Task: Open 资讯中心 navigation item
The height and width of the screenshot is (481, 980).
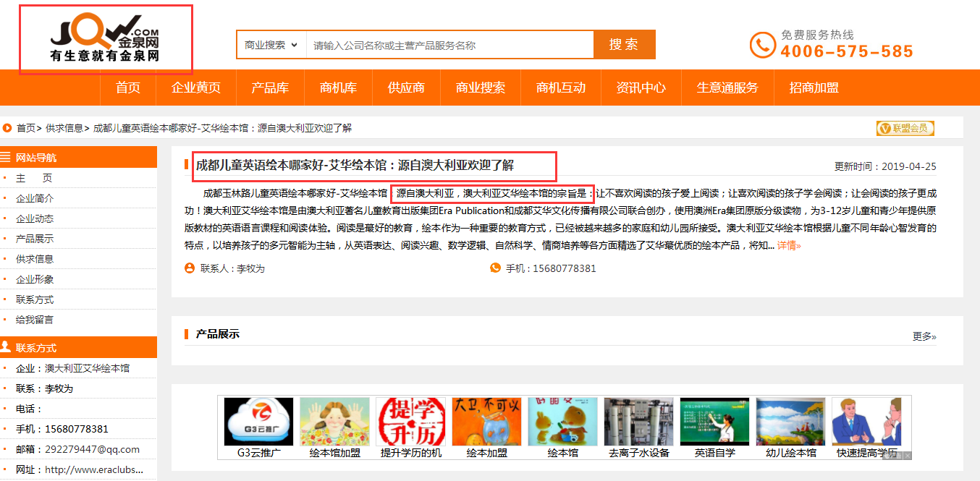Action: pyautogui.click(x=641, y=88)
